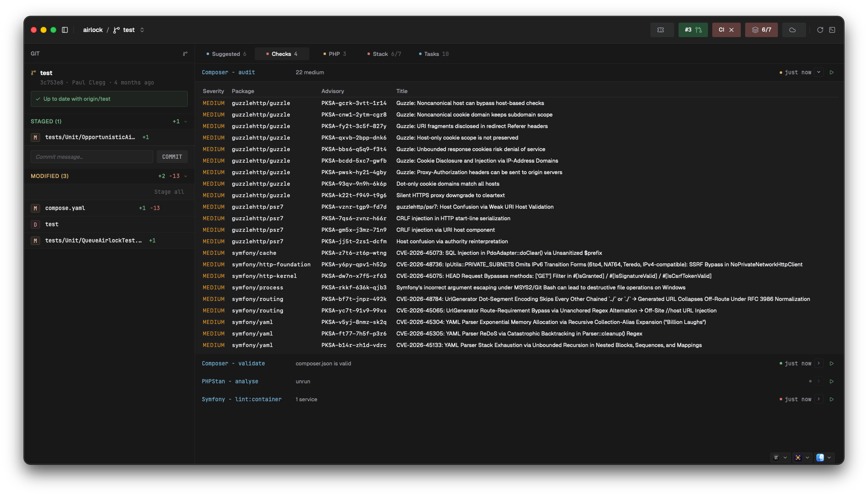Click M badge beside tests/Unit/OpportunisticAi…
Image resolution: width=868 pixels, height=496 pixels.
pos(35,137)
